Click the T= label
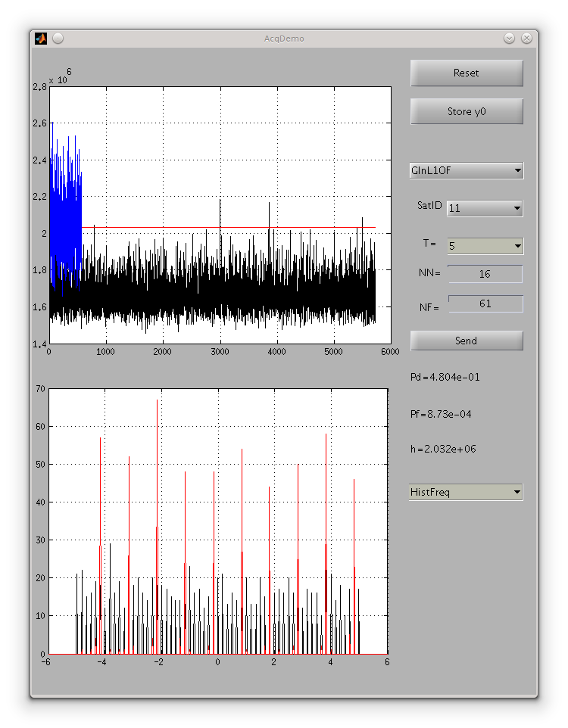Image resolution: width=568 pixels, height=728 pixels. pyautogui.click(x=429, y=243)
